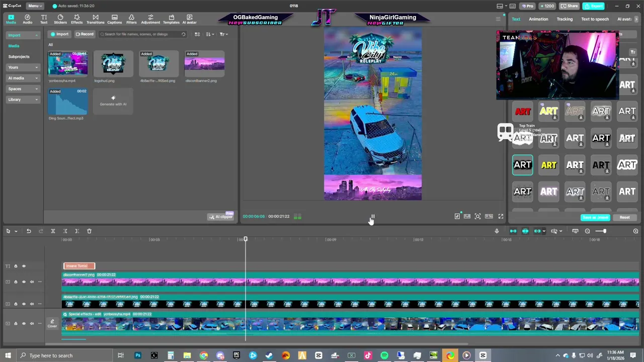Open the AI avatar panel
644x362 pixels.
click(189, 19)
